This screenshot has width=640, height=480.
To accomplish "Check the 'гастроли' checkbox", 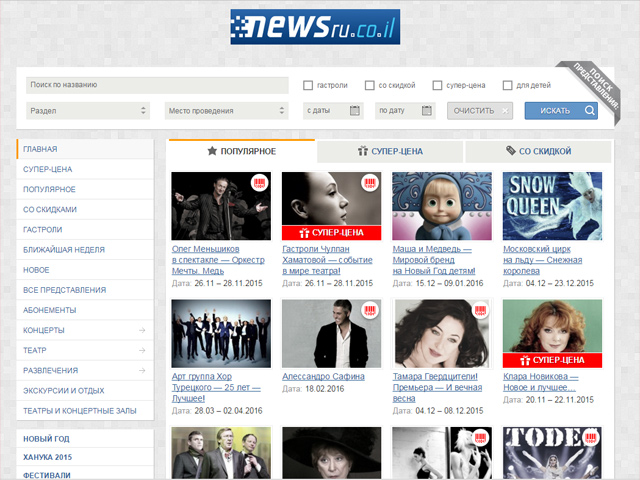I will pyautogui.click(x=308, y=85).
